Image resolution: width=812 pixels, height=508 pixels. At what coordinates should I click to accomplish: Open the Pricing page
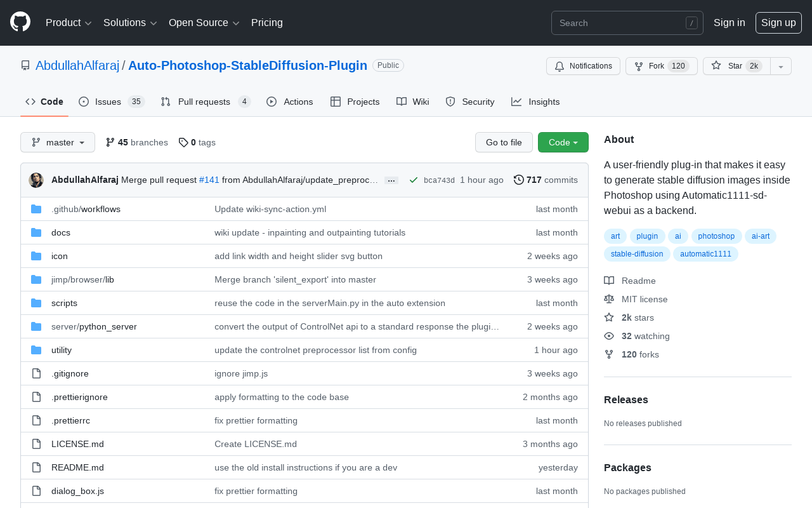[x=267, y=23]
